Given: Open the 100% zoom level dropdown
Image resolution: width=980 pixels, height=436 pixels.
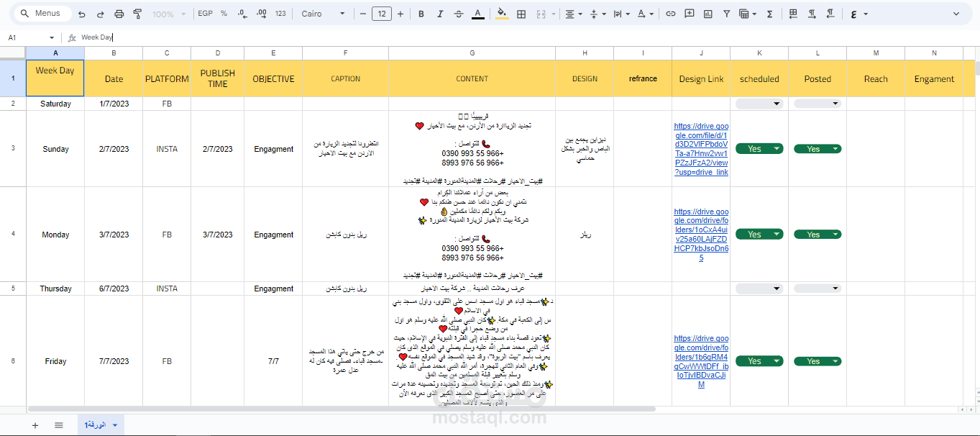Looking at the screenshot, I should coord(170,14).
